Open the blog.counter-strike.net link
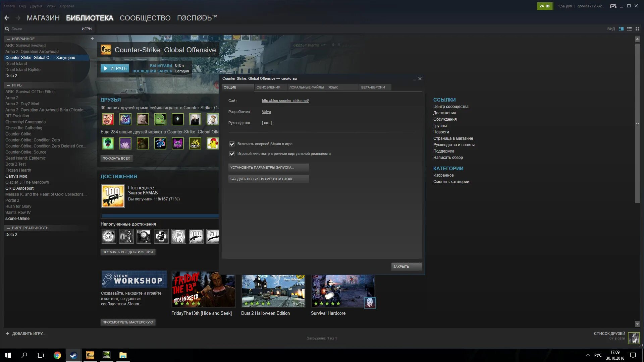This screenshot has width=644, height=362. (285, 101)
